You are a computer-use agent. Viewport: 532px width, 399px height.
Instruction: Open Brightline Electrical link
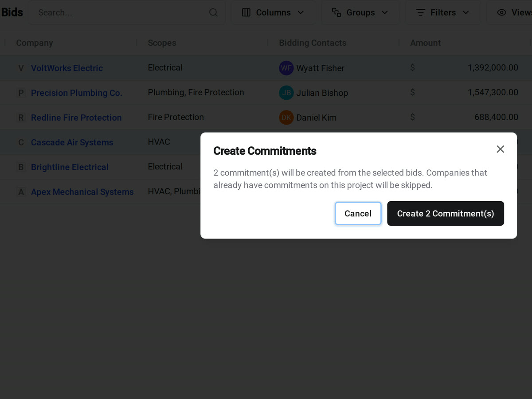click(70, 167)
